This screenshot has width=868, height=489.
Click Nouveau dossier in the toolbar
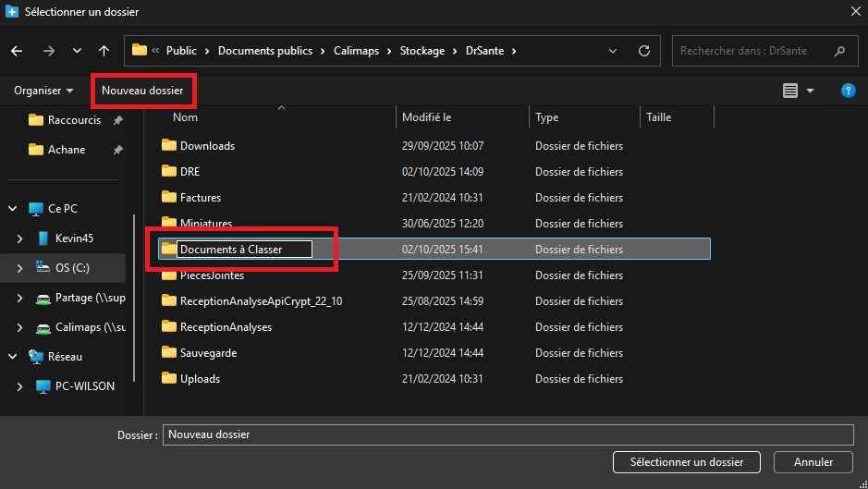[x=142, y=91]
